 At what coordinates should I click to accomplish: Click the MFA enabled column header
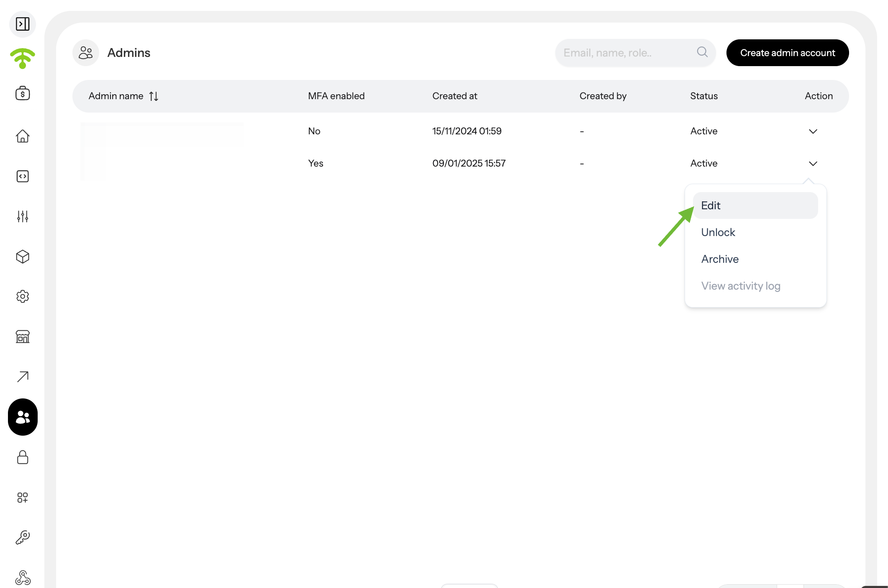(x=336, y=96)
